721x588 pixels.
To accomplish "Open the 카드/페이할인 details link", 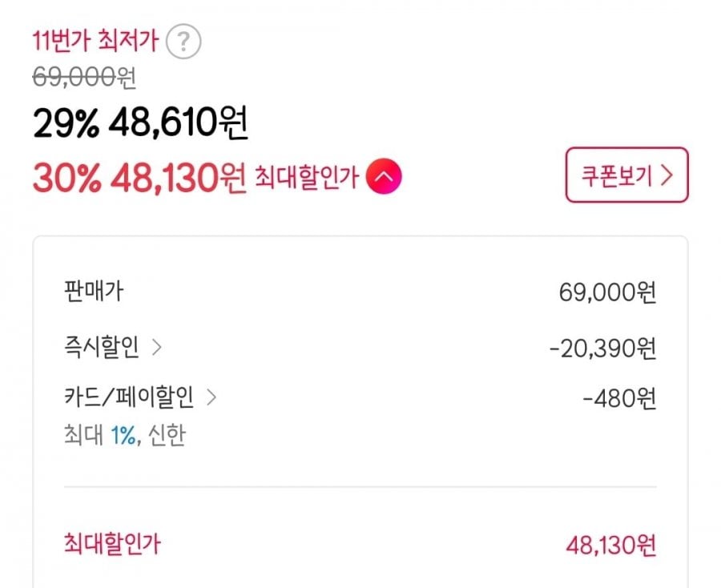I will tap(129, 396).
